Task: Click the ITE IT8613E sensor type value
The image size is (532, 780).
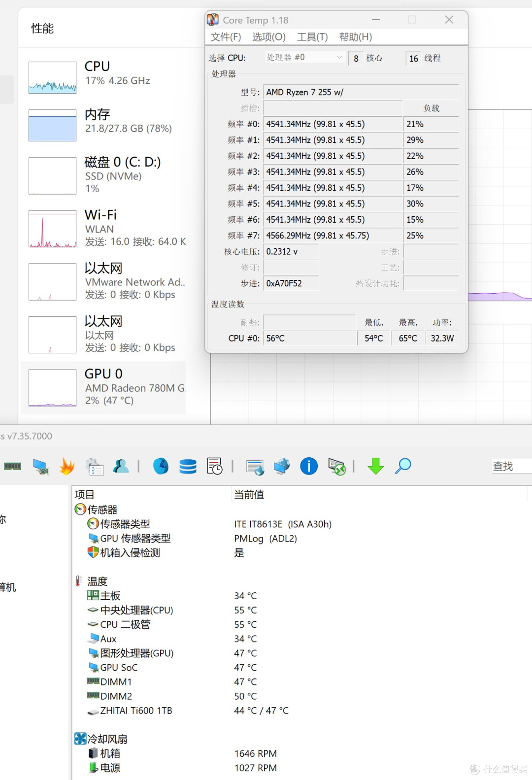Action: [283, 524]
